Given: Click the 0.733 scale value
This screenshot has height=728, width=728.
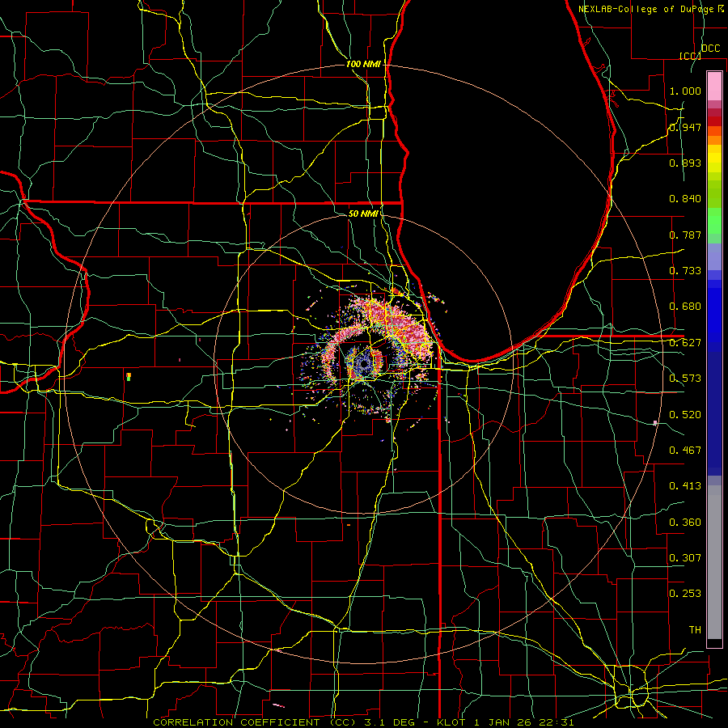Looking at the screenshot, I should (685, 271).
